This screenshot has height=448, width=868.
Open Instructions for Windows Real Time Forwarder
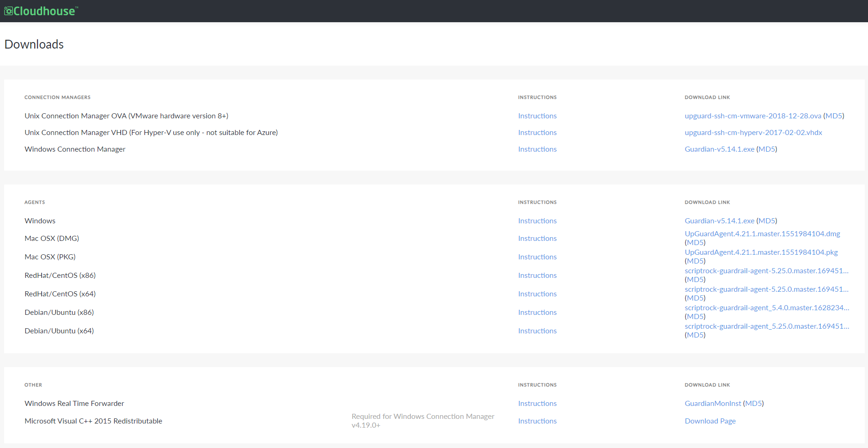pos(537,404)
